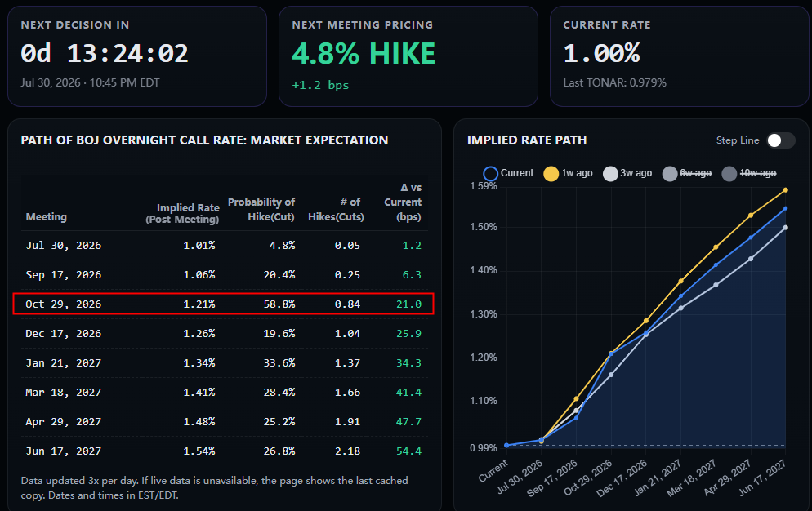The image size is (812, 511).
Task: Select the Oct 29, 2026 meeting row
Action: [223, 304]
